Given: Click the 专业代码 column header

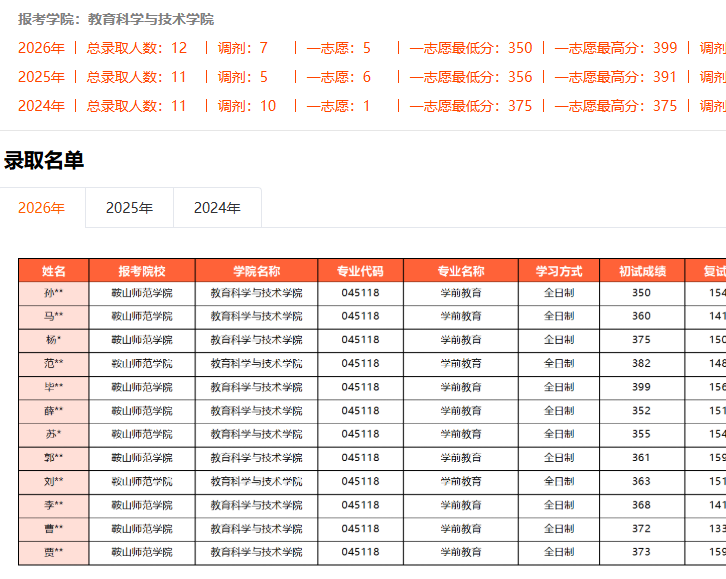Looking at the screenshot, I should 360,271.
